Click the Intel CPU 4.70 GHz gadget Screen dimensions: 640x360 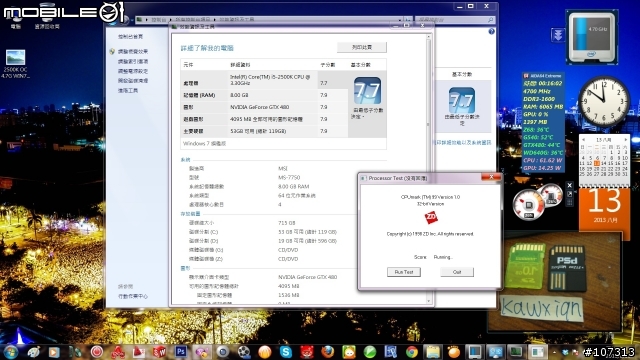click(x=592, y=38)
